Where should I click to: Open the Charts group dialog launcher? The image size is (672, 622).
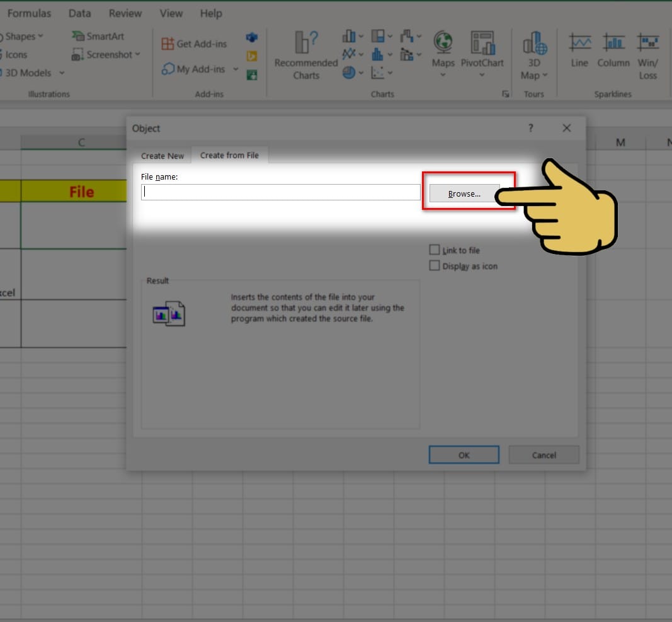point(505,94)
